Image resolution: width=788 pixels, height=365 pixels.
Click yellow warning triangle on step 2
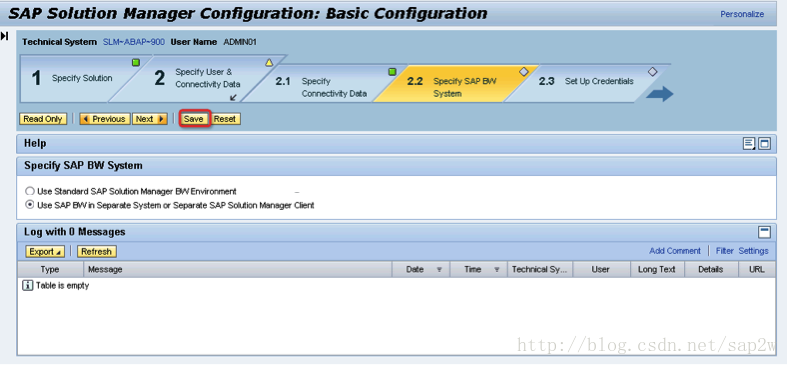pyautogui.click(x=269, y=63)
